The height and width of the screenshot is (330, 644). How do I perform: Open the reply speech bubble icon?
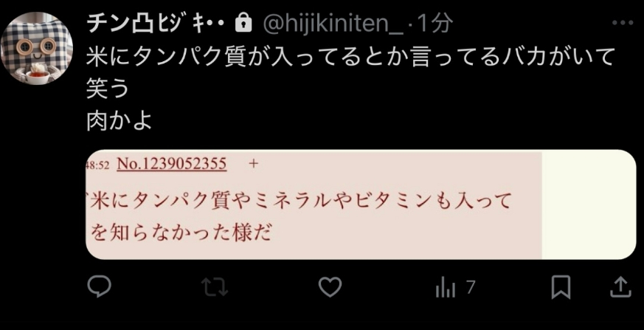pos(99,286)
